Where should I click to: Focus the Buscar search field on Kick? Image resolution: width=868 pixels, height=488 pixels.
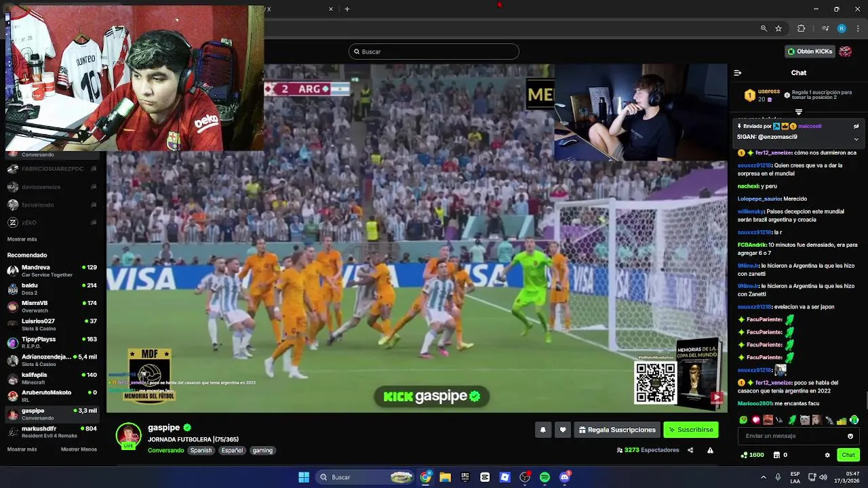click(x=434, y=52)
